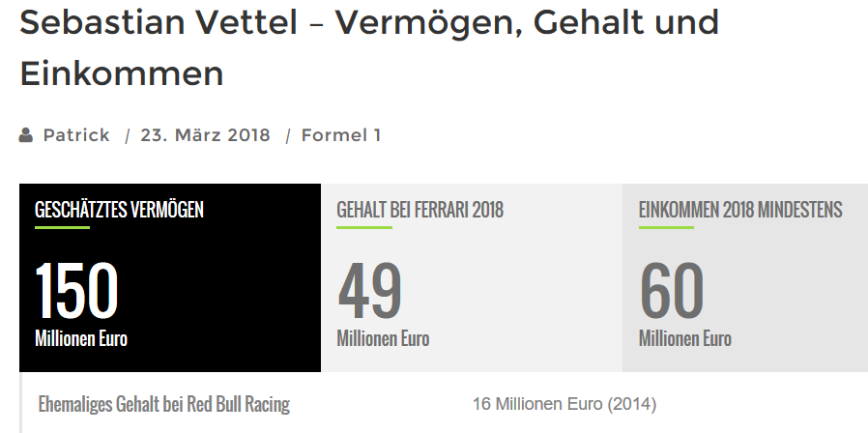Click Millionen Euro under the 60
868x433 pixels.
685,339
